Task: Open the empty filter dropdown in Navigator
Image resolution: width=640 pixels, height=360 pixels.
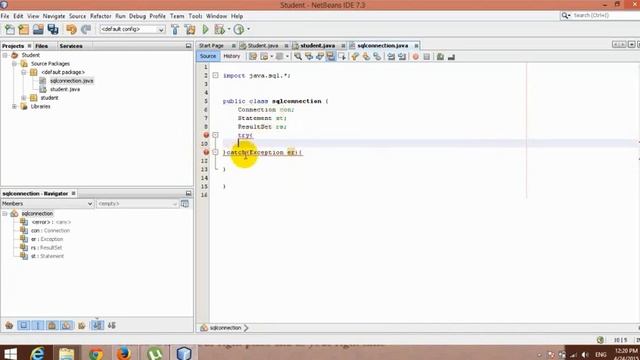Action: pyautogui.click(x=137, y=203)
